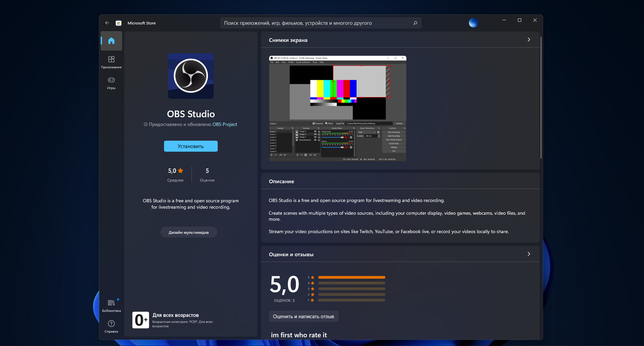
Task: Click Оценить и написать отзыв button
Action: click(x=304, y=317)
